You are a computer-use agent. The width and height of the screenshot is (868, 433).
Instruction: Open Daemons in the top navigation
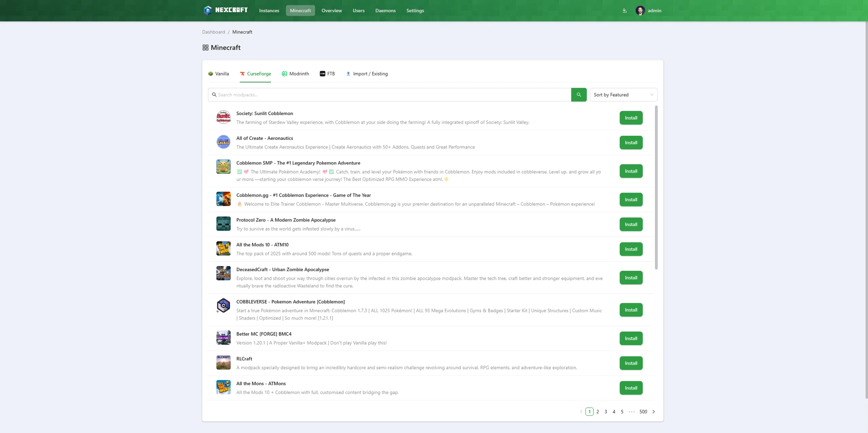coord(385,11)
